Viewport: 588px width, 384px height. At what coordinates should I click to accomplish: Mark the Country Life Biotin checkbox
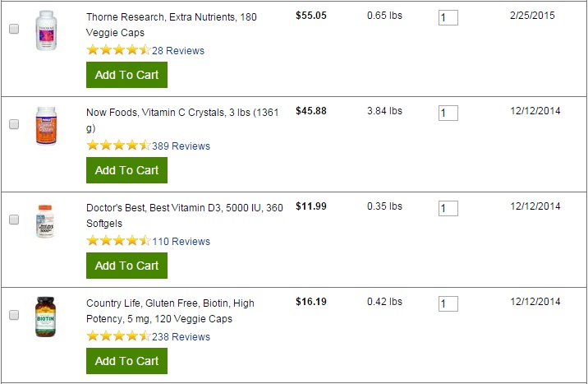14,315
